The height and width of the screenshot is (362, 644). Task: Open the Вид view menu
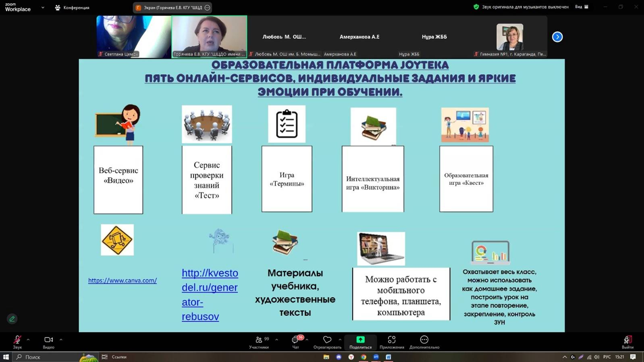click(582, 7)
